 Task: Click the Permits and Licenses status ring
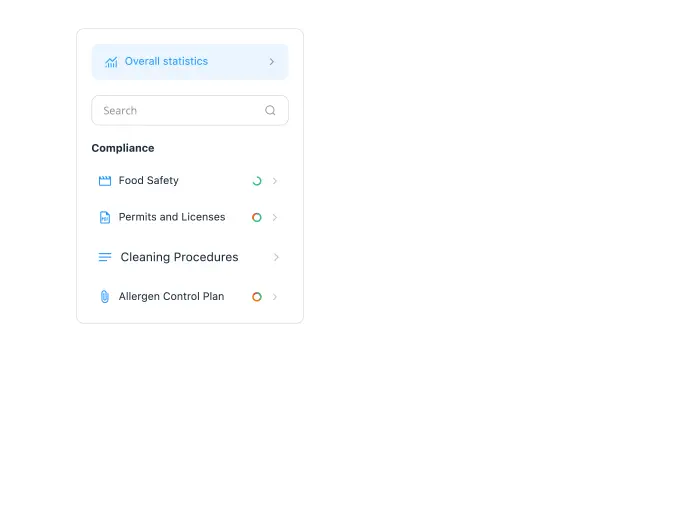point(257,217)
